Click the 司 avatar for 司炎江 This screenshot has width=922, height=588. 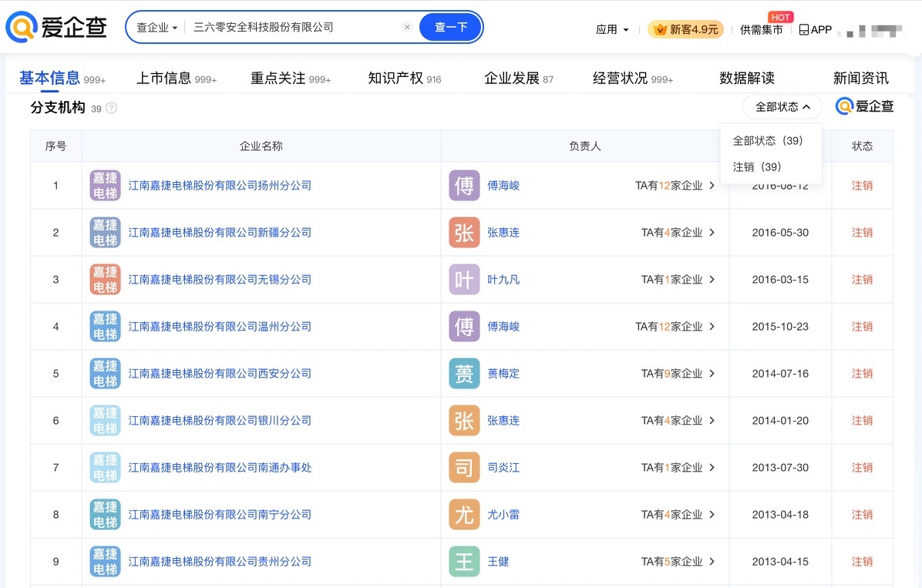[x=464, y=468]
